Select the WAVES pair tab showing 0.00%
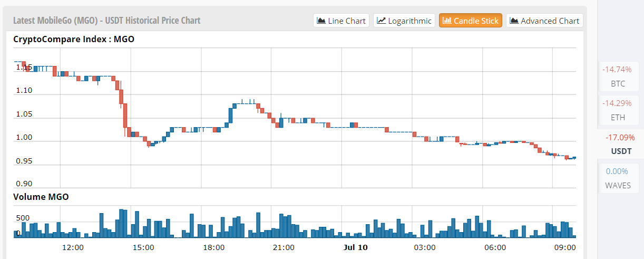 (x=618, y=178)
